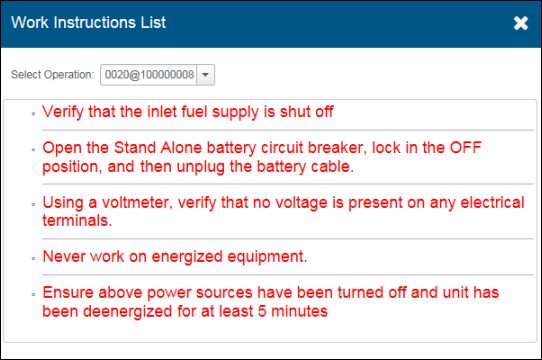Click the blue header bar next to the title
Screen dimensions: 542x360
click(x=339, y=23)
